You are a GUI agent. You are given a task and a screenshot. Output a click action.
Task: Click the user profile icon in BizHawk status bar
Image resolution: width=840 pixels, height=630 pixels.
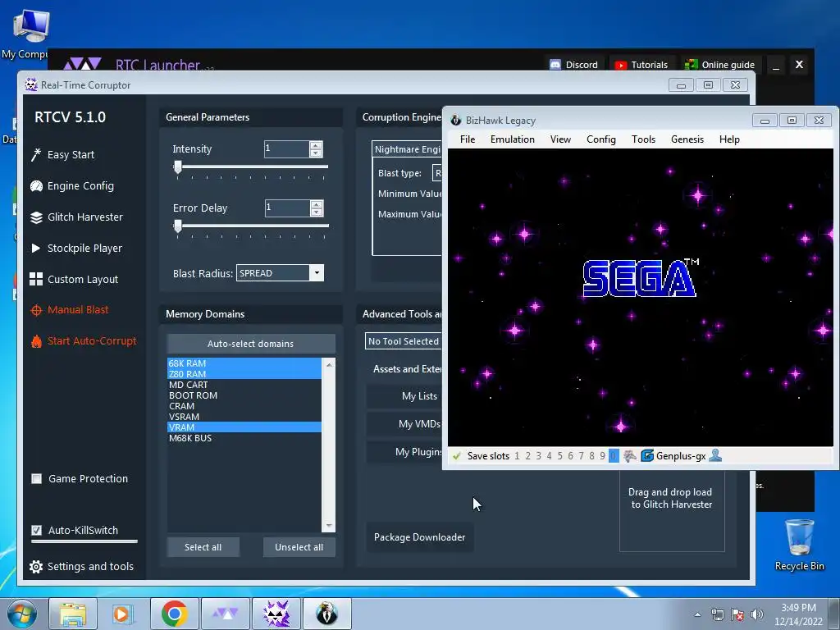click(x=715, y=456)
